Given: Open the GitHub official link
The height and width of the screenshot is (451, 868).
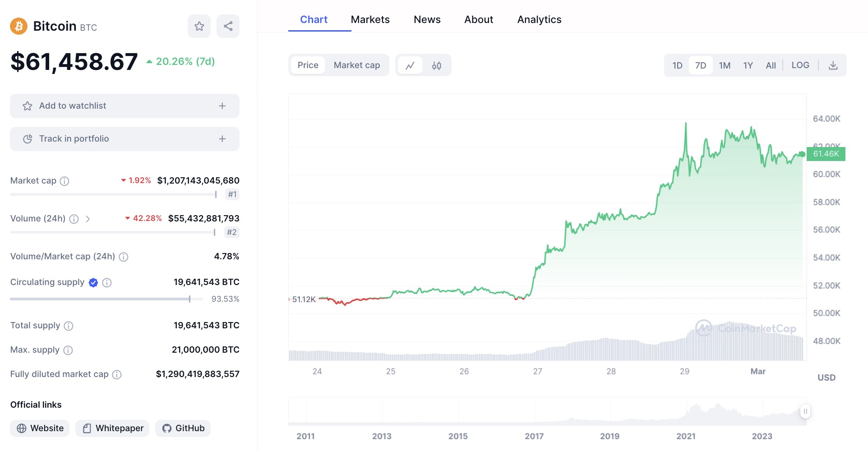Looking at the screenshot, I should tap(183, 428).
